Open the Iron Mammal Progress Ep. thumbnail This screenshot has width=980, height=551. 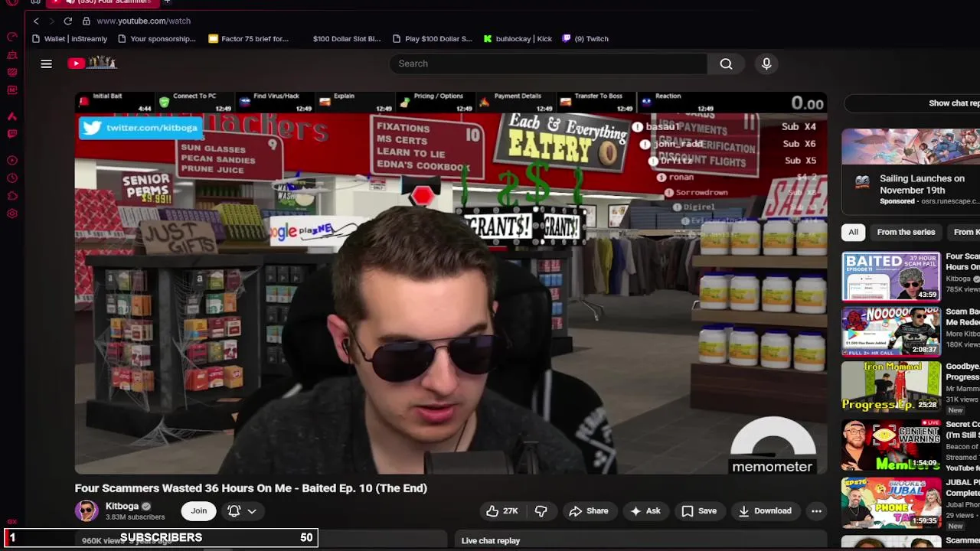click(891, 386)
